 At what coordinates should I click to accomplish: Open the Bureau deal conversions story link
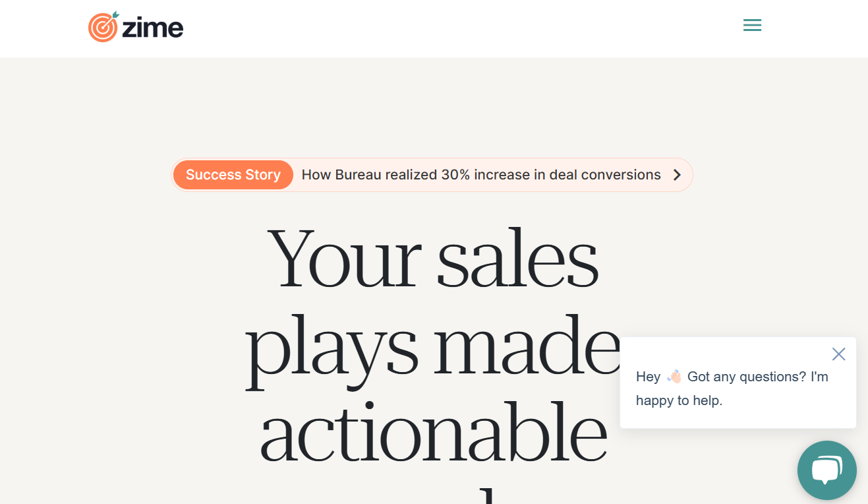pyautogui.click(x=480, y=175)
